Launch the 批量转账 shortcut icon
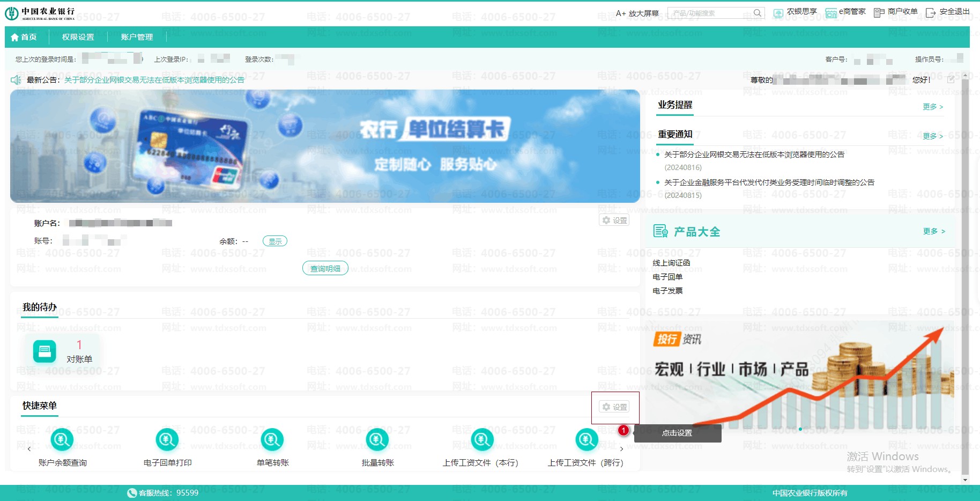Image resolution: width=980 pixels, height=501 pixels. tap(377, 440)
